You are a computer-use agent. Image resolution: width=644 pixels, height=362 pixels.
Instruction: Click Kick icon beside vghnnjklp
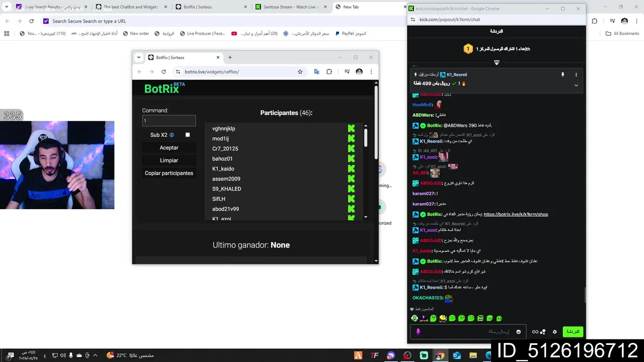[351, 129]
